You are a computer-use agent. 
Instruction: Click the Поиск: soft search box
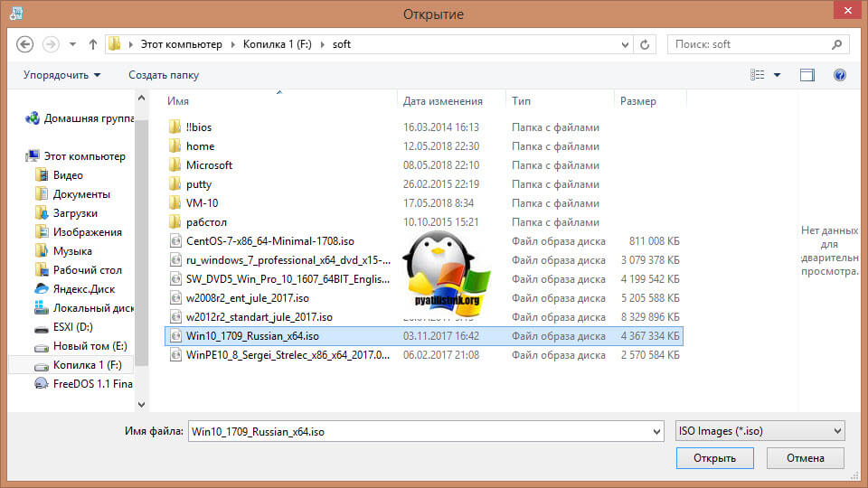(758, 43)
